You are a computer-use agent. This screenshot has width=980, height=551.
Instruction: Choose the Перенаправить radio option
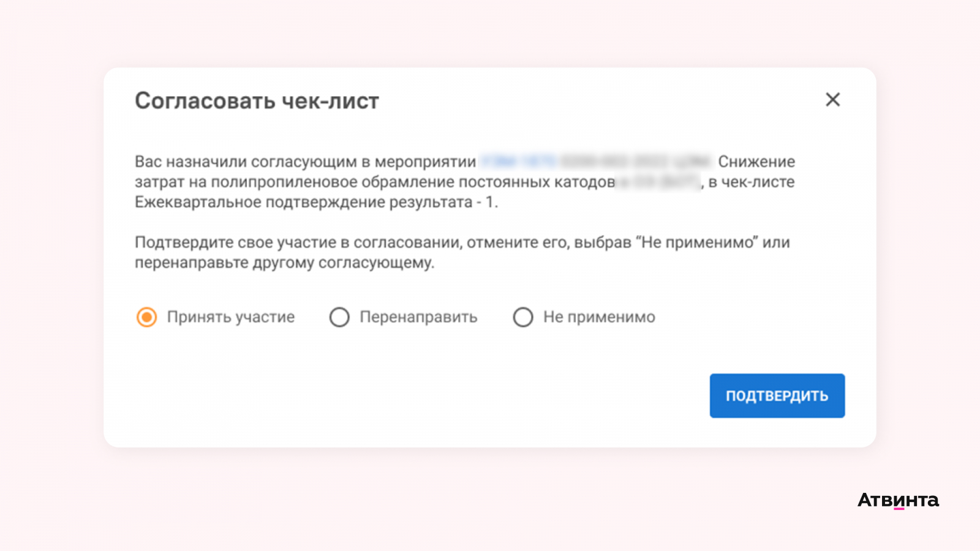click(339, 317)
